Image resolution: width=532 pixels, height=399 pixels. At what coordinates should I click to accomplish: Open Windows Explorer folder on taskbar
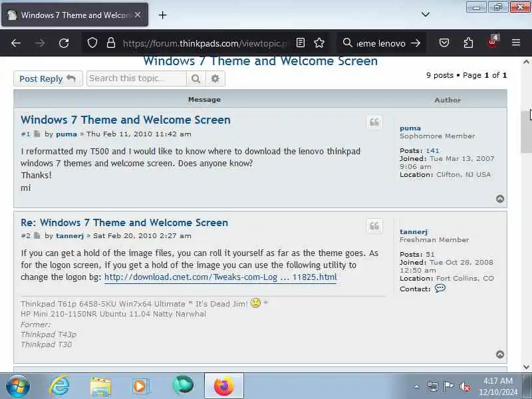[x=100, y=386]
